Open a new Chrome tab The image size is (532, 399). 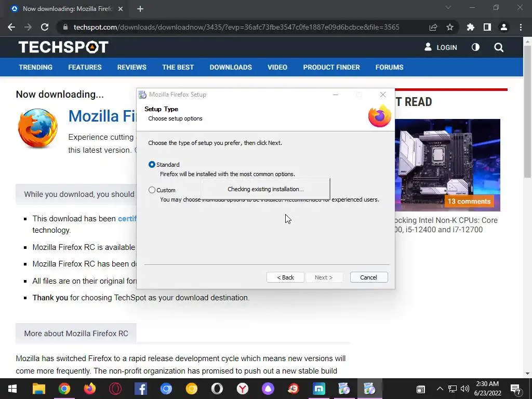140,9
